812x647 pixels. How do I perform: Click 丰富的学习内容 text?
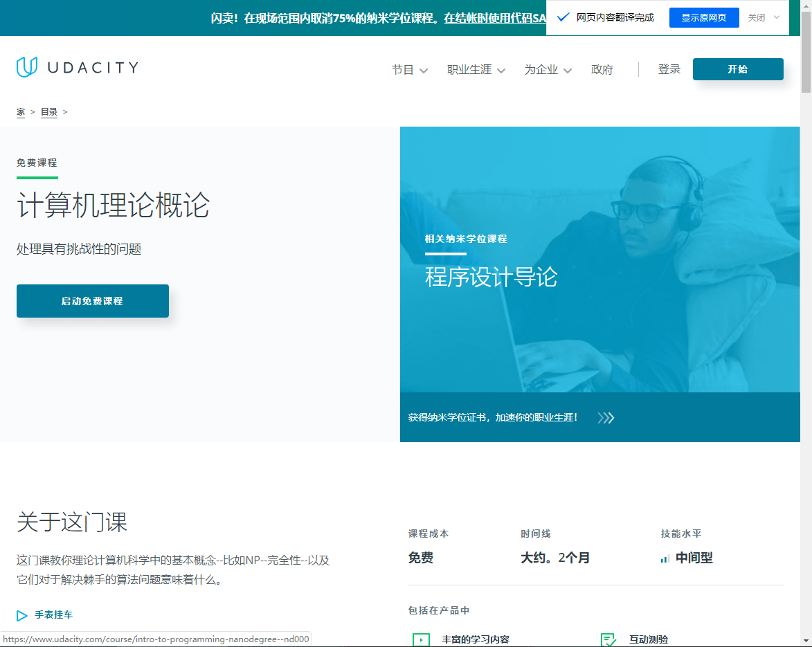click(476, 640)
